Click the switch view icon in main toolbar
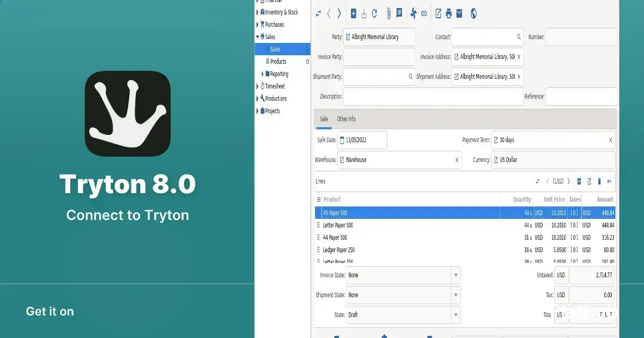The height and width of the screenshot is (338, 644). [x=319, y=14]
